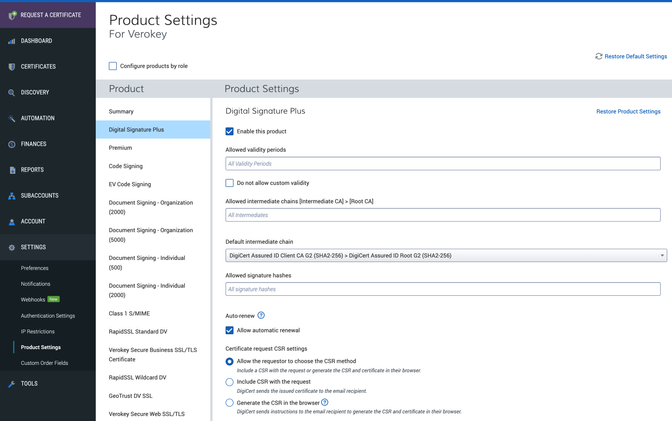Select Code Signing from product list
Viewport: 672px width, 421px height.
(126, 166)
